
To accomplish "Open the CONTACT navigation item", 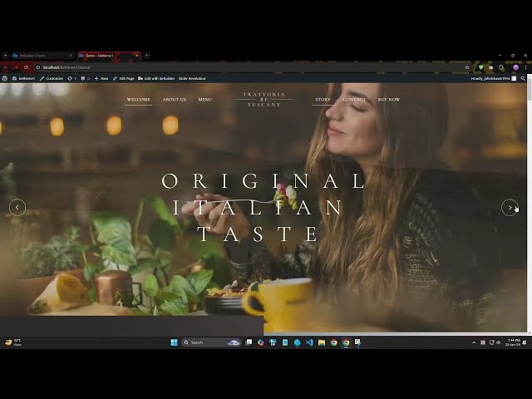I will coord(354,100).
